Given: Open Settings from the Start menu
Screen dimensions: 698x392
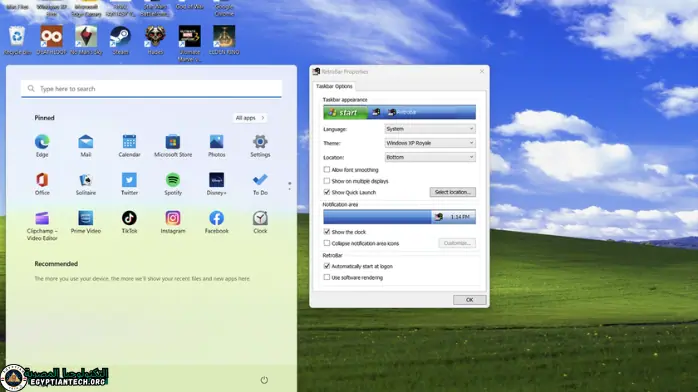Looking at the screenshot, I should [260, 146].
